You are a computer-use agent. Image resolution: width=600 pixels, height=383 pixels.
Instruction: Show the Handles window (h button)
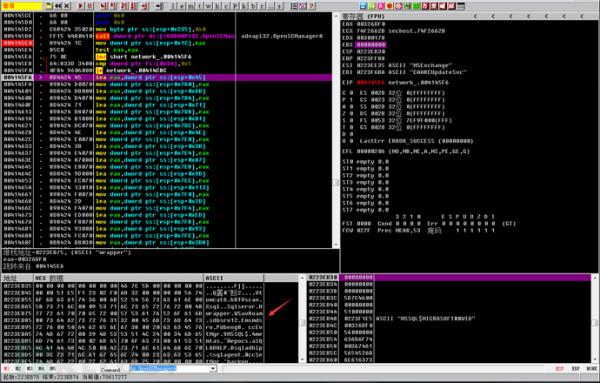(x=217, y=6)
